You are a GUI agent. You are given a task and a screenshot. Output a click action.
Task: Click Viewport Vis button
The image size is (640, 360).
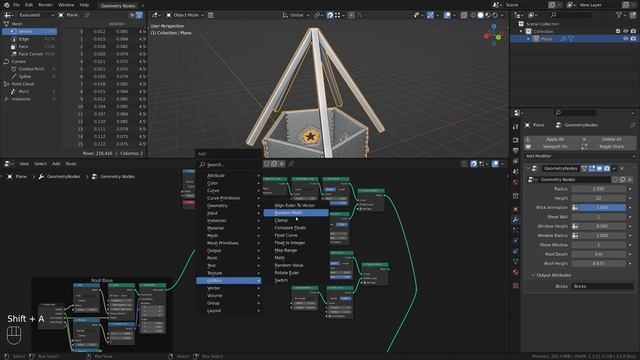point(552,147)
